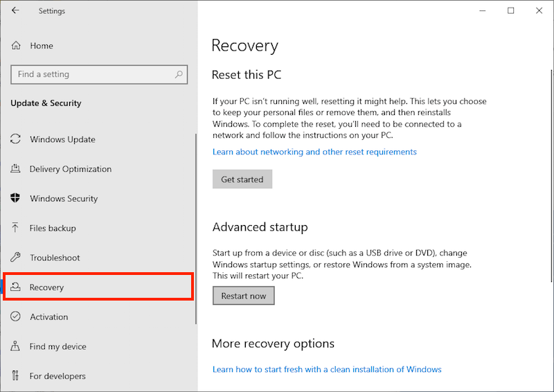554x392 pixels.
Task: Open the For developers settings page
Action: tap(57, 376)
